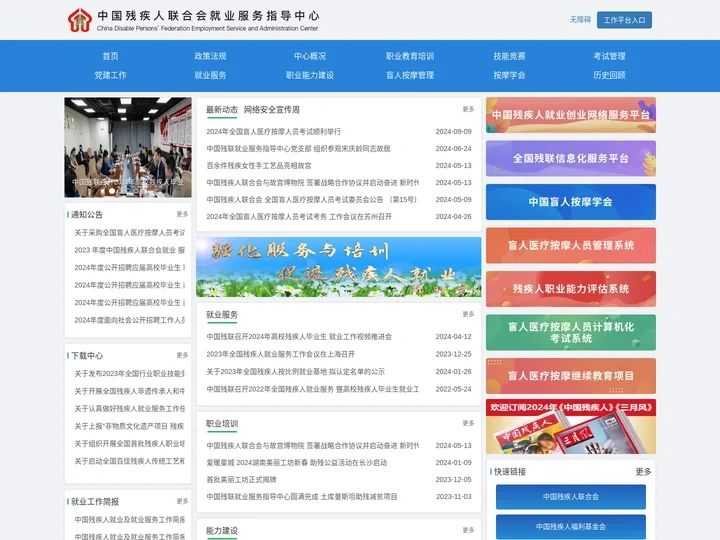Click the meeting room slideshow image
The width and height of the screenshot is (720, 540).
(x=128, y=147)
